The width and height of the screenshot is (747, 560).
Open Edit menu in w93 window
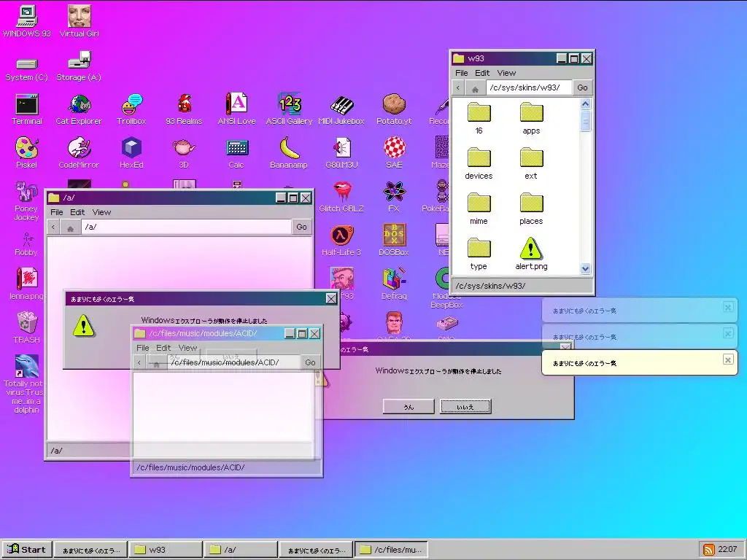(482, 73)
